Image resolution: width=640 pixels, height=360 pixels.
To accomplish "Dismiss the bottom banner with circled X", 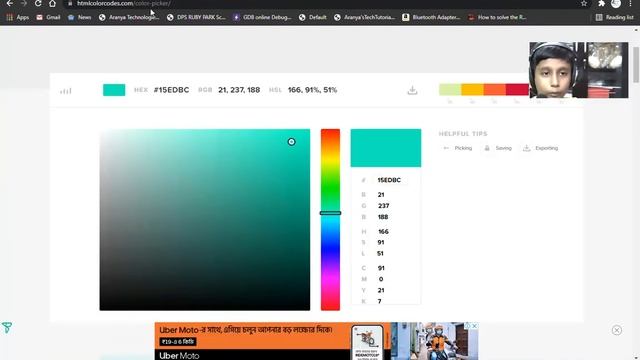I will click(617, 330).
